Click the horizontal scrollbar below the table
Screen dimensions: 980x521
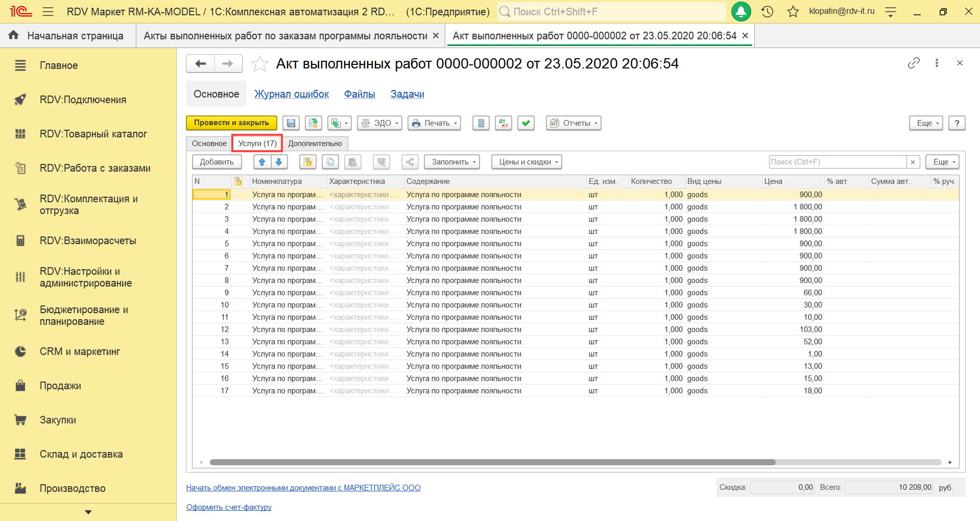point(492,462)
